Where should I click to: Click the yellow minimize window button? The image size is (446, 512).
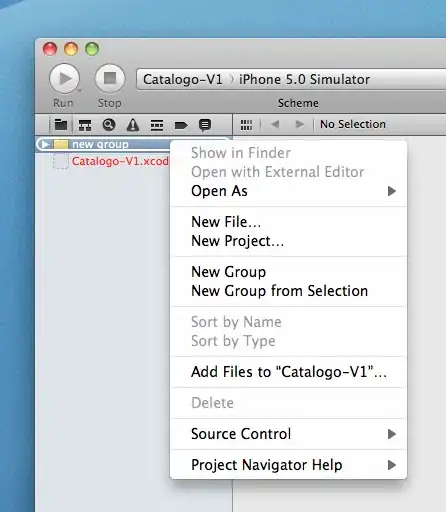click(71, 49)
